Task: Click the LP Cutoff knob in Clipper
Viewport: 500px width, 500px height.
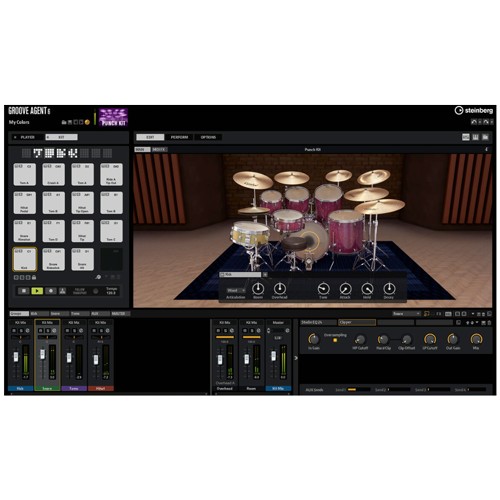Action: [430, 339]
